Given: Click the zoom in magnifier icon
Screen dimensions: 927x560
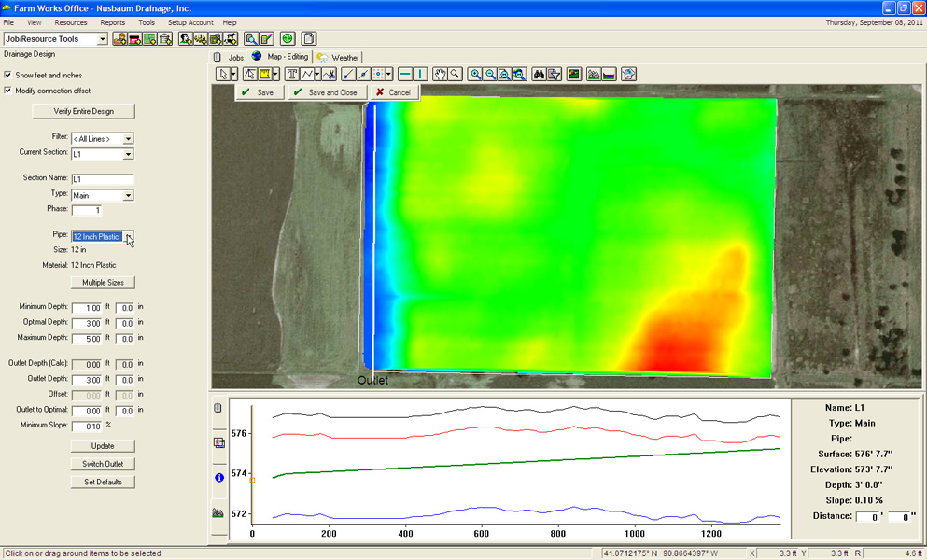Looking at the screenshot, I should point(475,74).
